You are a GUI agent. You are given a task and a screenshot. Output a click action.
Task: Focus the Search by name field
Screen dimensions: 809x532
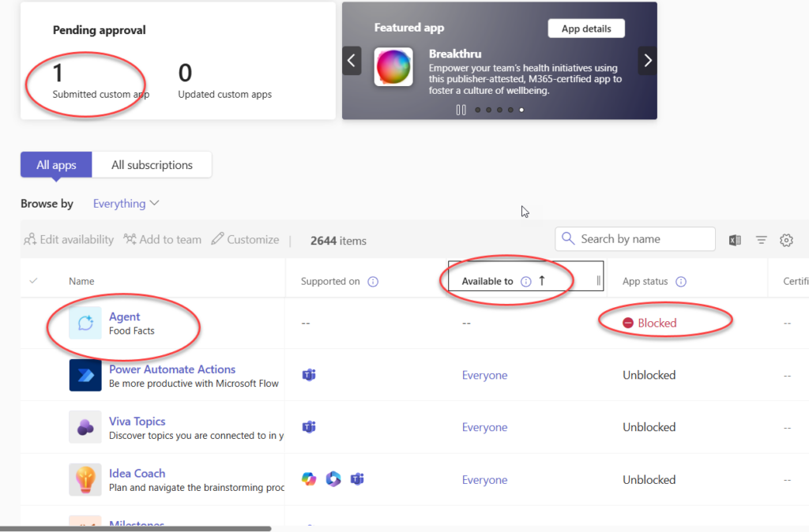pos(635,239)
